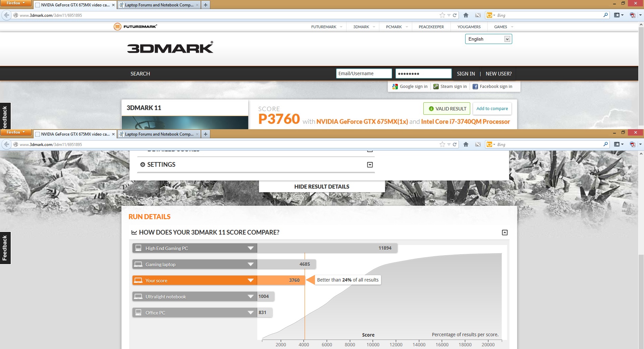The height and width of the screenshot is (349, 644).
Task: Go Home in lower browser window
Action: click(x=466, y=144)
